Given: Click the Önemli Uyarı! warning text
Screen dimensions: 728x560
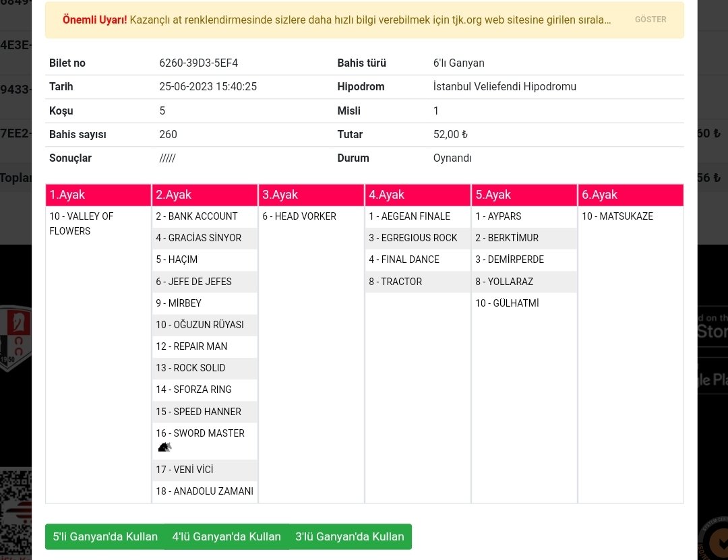Looking at the screenshot, I should pos(95,20).
